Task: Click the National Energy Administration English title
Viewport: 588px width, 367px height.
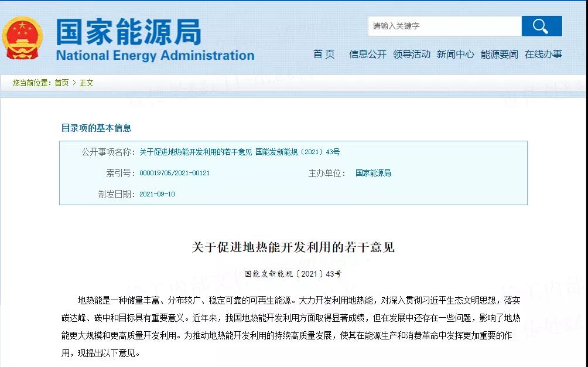Action: 155,56
